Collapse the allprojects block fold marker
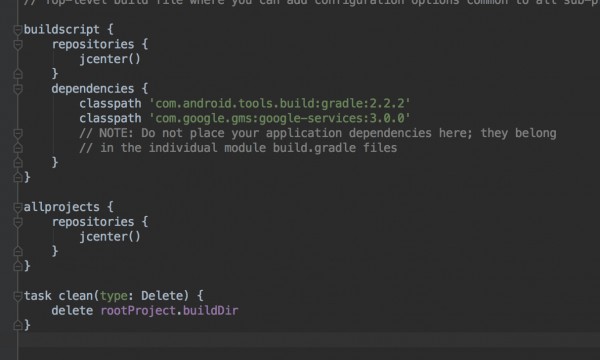The image size is (600, 360). pyautogui.click(x=18, y=207)
